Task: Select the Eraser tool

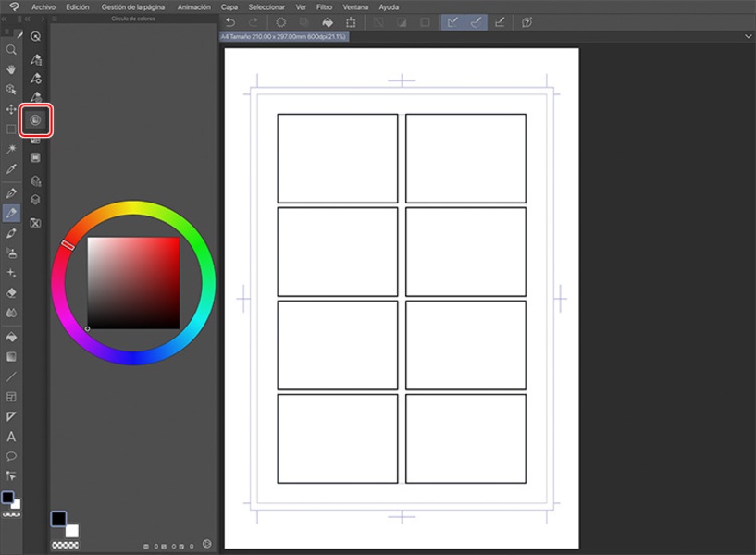Action: (11, 292)
